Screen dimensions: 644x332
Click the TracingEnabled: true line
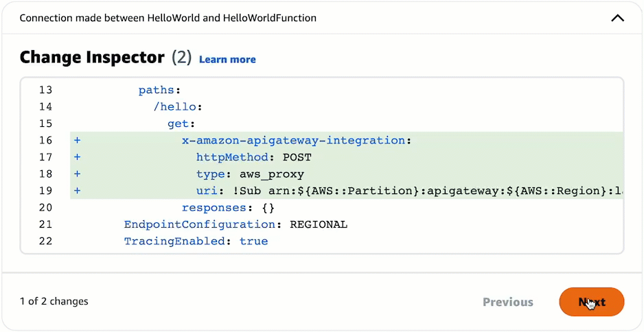(196, 241)
